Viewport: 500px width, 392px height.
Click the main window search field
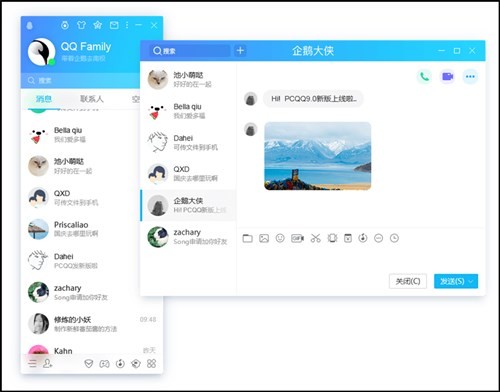pyautogui.click(x=80, y=81)
